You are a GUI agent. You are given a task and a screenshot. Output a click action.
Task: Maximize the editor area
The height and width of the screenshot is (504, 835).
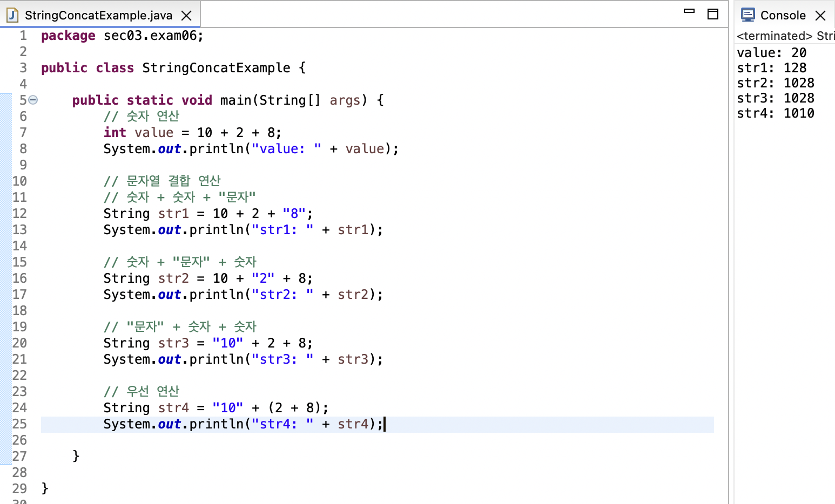713,14
